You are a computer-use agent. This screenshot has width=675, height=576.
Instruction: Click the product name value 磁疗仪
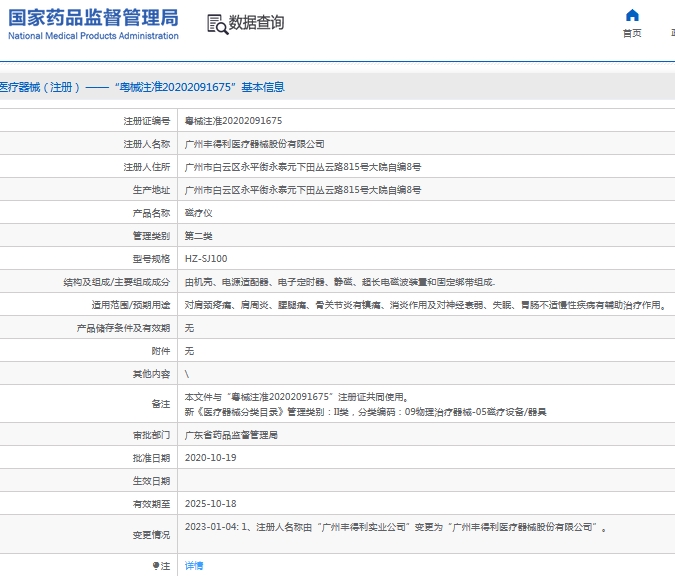click(199, 213)
